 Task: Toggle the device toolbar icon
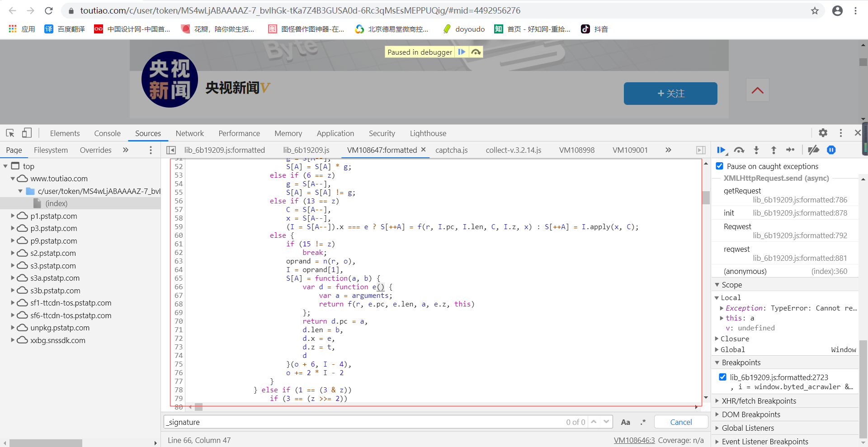[x=27, y=133]
